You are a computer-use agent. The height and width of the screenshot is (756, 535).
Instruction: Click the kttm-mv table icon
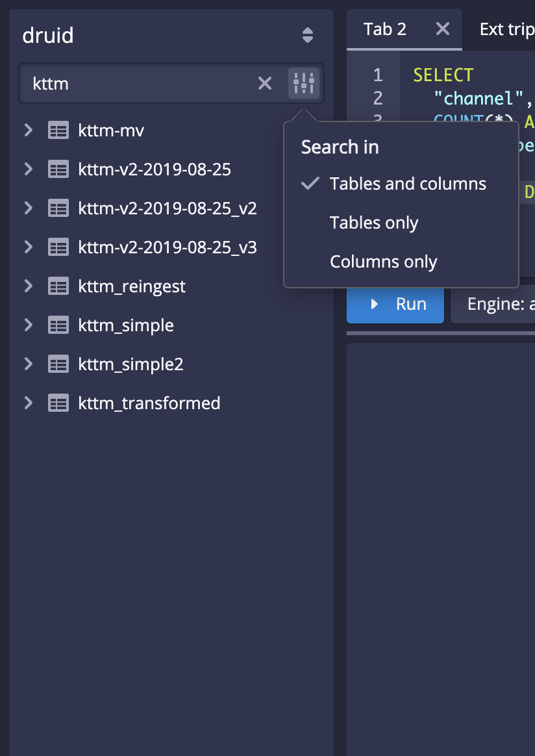coord(58,131)
